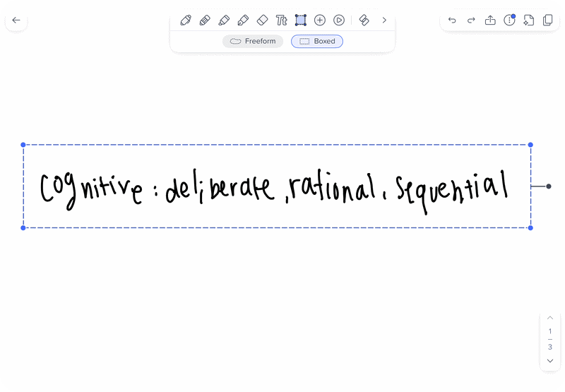Click the bottom-left selection corner handle
The width and height of the screenshot is (565, 392).
click(x=23, y=227)
